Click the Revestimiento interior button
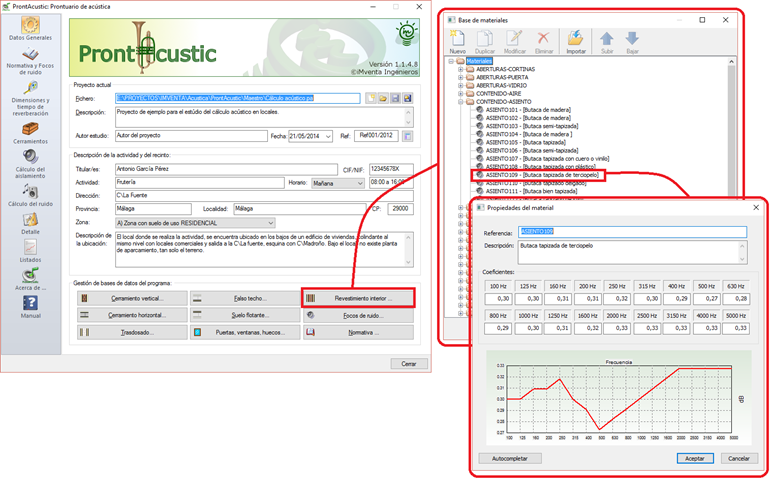Screen dimensions: 774x487 click(x=358, y=299)
